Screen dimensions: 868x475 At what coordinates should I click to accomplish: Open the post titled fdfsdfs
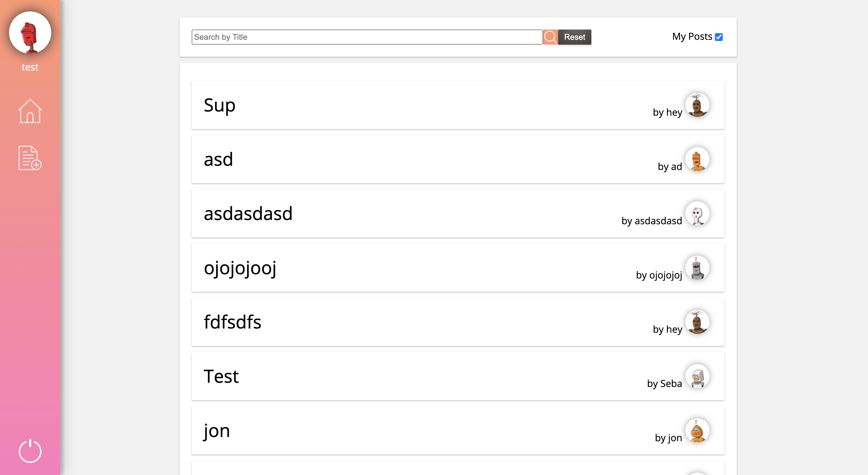[x=232, y=322]
